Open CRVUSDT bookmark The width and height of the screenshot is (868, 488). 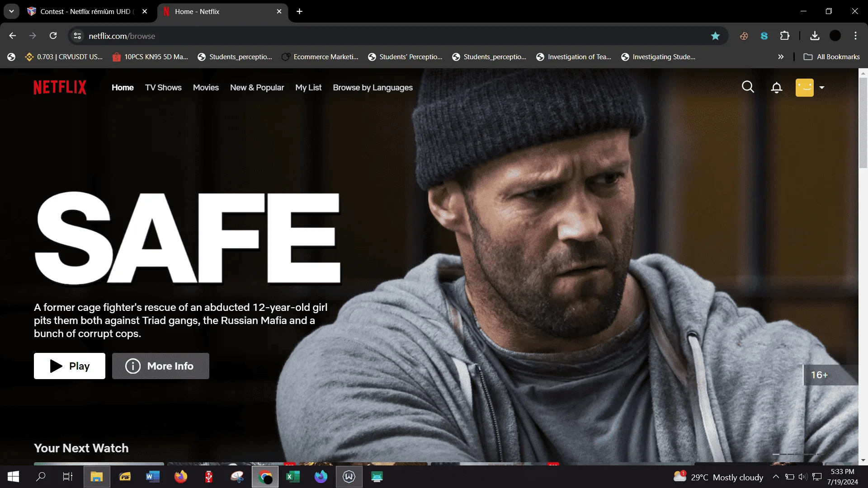pyautogui.click(x=64, y=57)
